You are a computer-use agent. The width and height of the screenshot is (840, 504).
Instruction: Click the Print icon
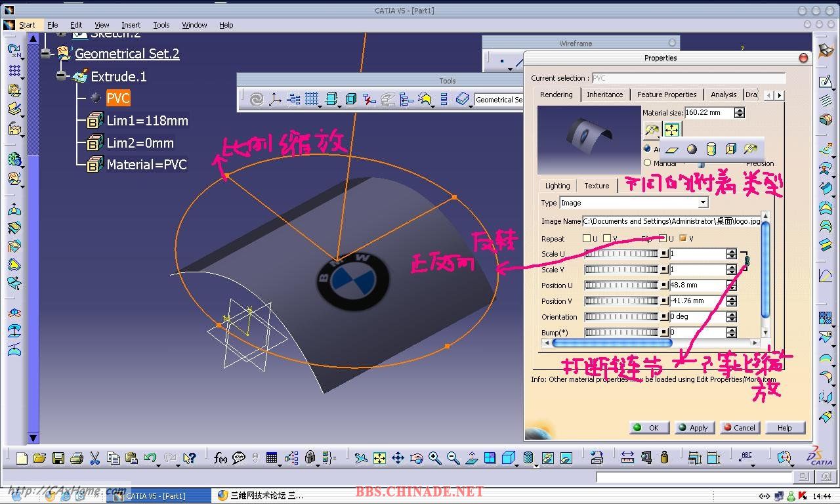(76, 458)
